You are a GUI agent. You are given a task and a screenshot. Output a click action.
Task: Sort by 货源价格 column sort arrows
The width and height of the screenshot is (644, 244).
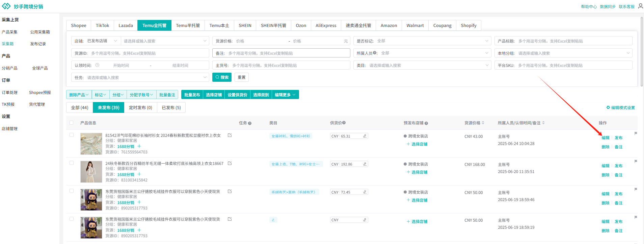coord(483,123)
